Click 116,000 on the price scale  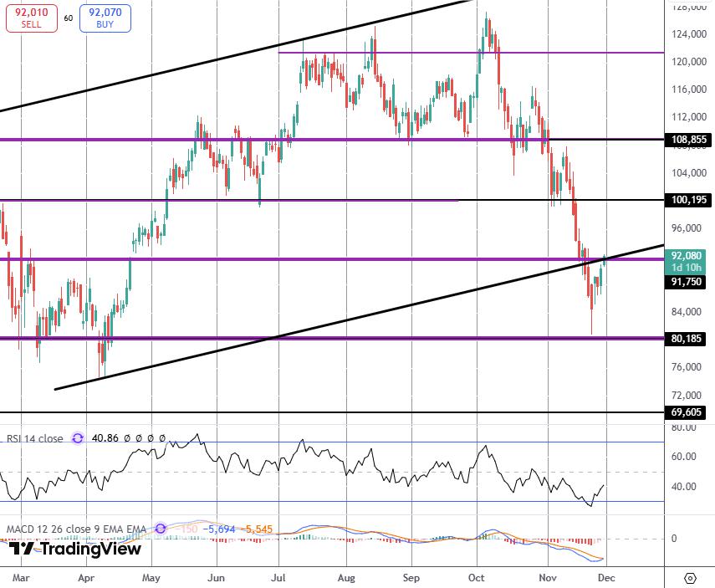[688, 89]
